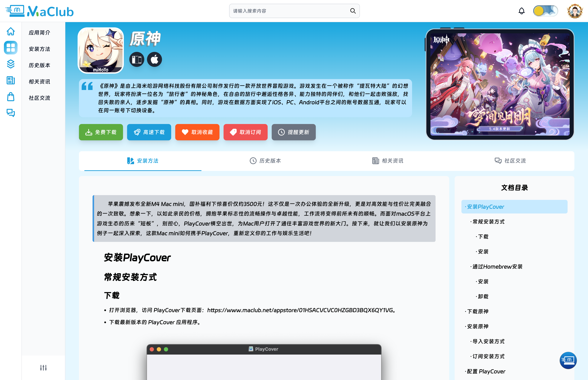
Task: Click the layers stack sidebar icon
Action: 11,64
